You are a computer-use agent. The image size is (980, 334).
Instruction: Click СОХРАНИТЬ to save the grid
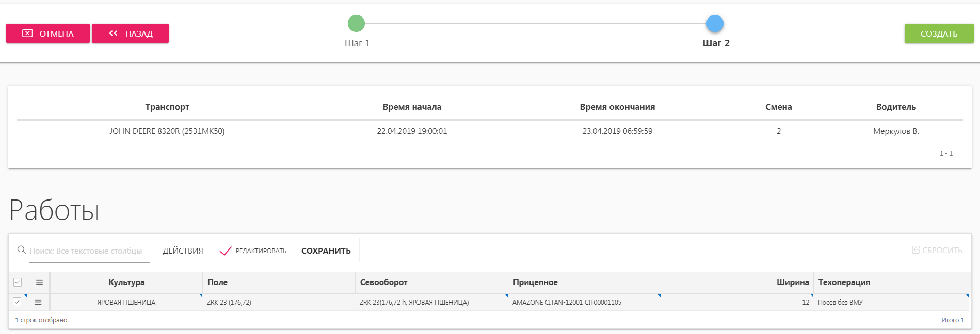pyautogui.click(x=326, y=251)
